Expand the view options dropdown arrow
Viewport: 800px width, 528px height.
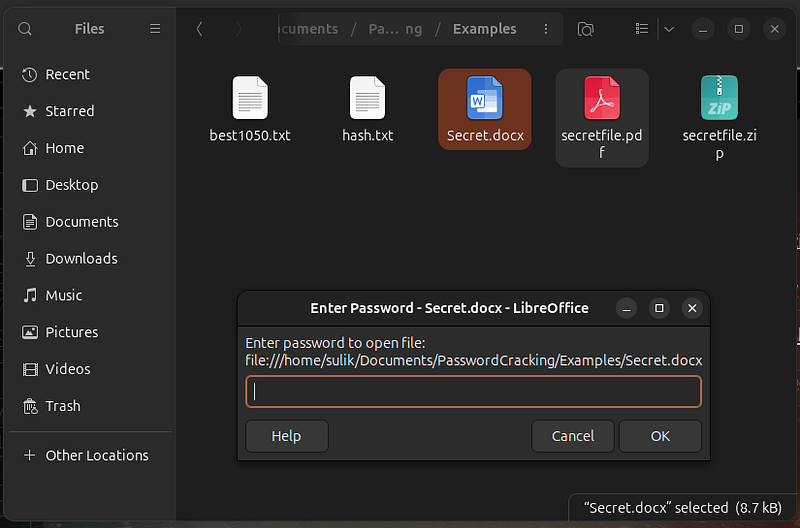669,29
